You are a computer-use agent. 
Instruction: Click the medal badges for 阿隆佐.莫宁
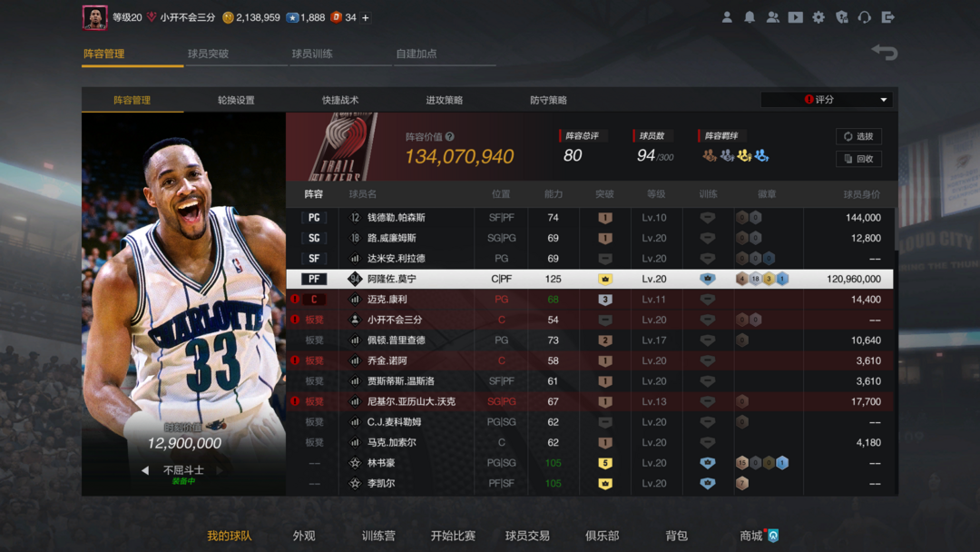(762, 279)
